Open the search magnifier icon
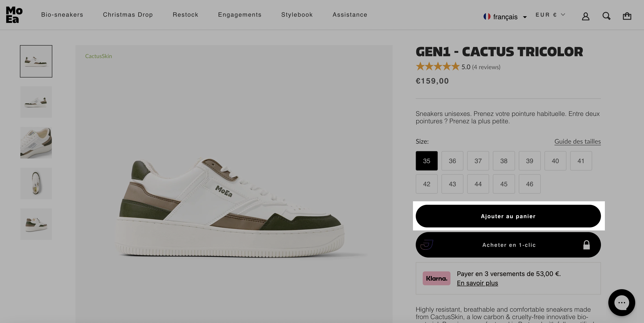 [606, 16]
